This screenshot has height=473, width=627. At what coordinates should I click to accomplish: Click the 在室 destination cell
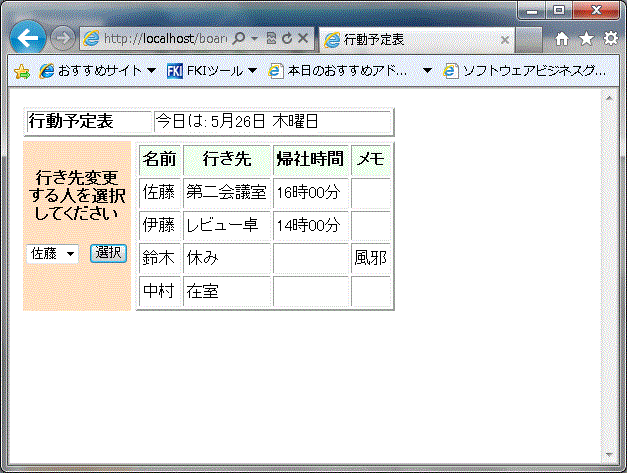pyautogui.click(x=227, y=291)
